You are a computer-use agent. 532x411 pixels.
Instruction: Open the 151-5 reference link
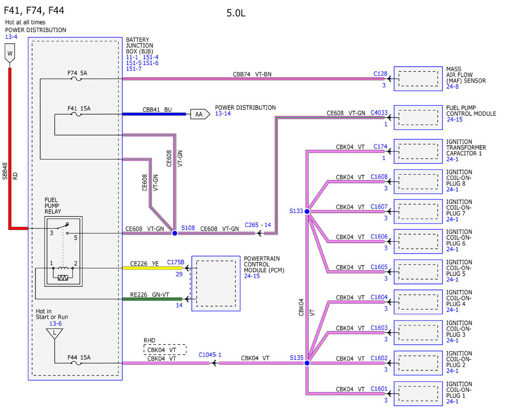[x=133, y=63]
